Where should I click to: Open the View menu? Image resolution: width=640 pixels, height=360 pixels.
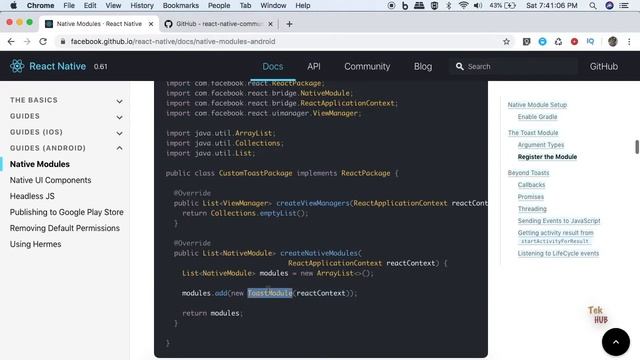[x=113, y=5]
